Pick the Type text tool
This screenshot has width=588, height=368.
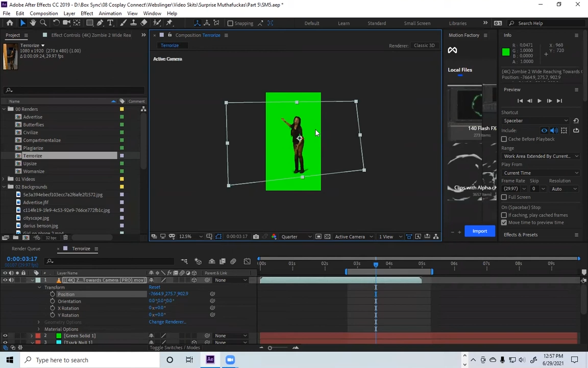tap(110, 23)
